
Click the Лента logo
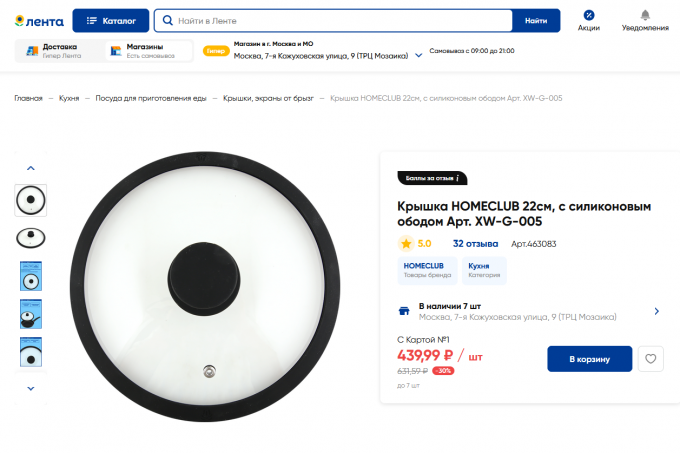click(x=40, y=21)
